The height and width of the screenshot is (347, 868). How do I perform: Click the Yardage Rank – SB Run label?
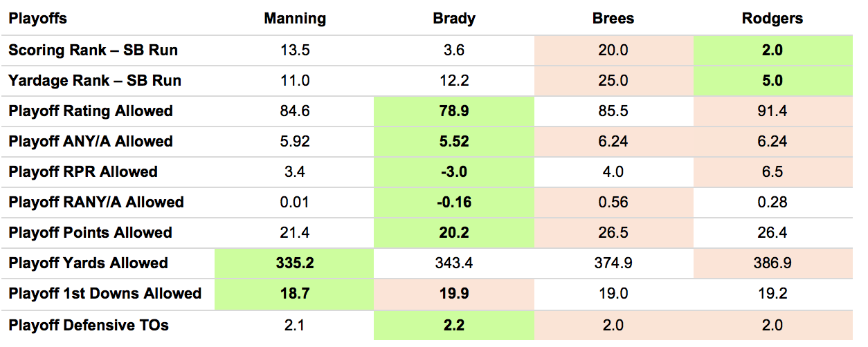click(x=95, y=81)
